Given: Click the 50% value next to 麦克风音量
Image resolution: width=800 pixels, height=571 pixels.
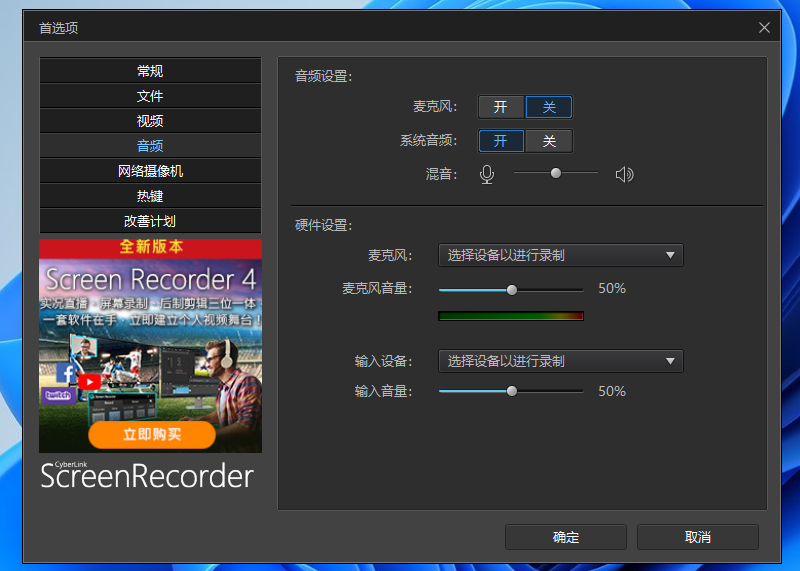Looking at the screenshot, I should (612, 288).
